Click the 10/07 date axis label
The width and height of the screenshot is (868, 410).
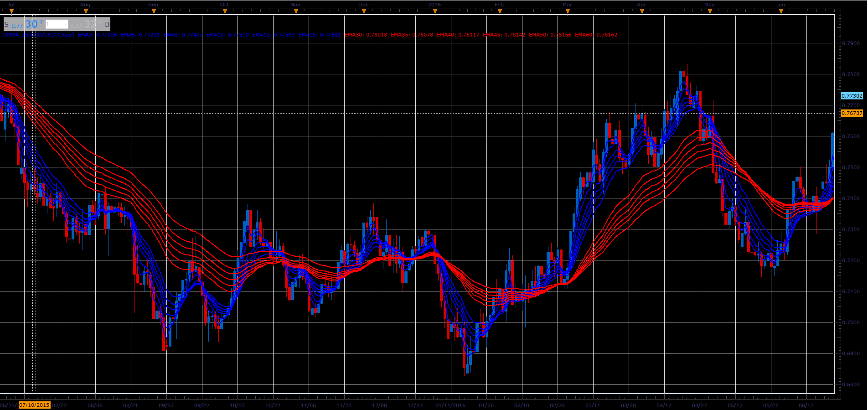237,405
